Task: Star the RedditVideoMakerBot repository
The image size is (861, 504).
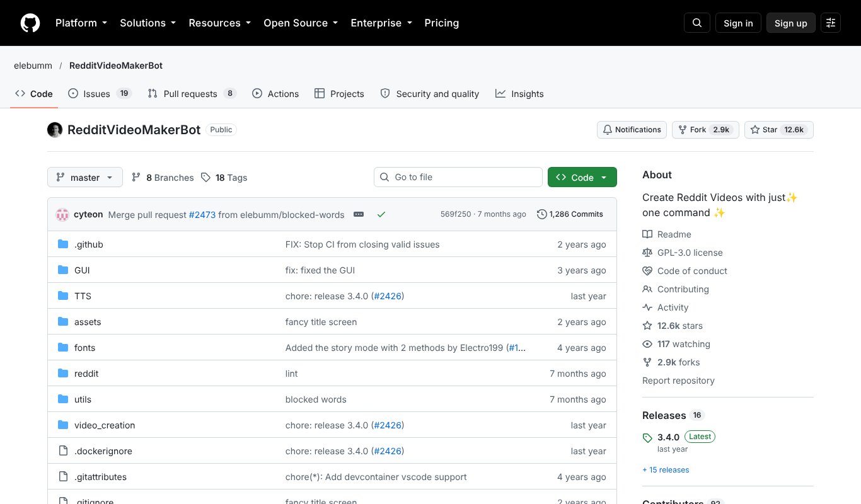Action: [x=779, y=130]
